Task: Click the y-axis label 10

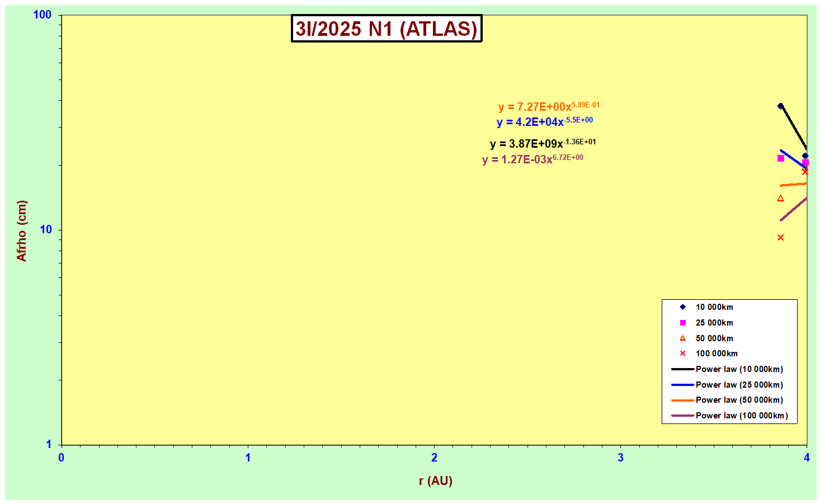Action: tap(46, 229)
